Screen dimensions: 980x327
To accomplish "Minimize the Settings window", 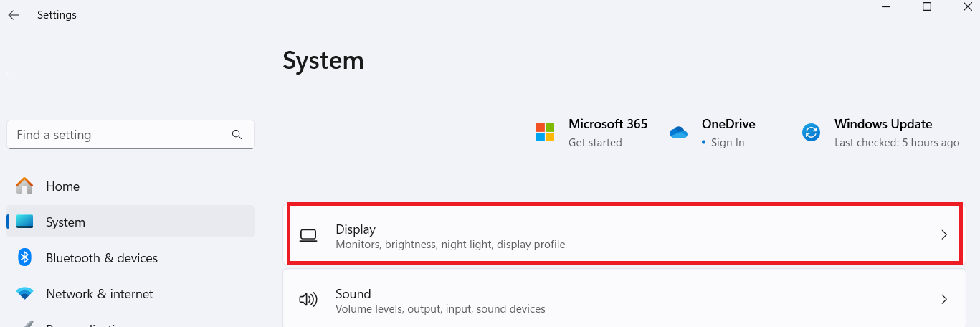I will pos(887,6).
